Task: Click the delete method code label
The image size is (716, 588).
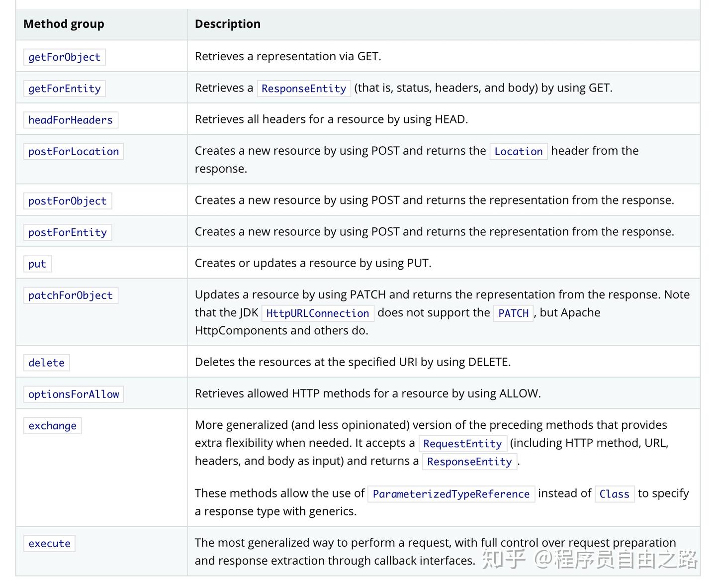Action: tap(46, 363)
